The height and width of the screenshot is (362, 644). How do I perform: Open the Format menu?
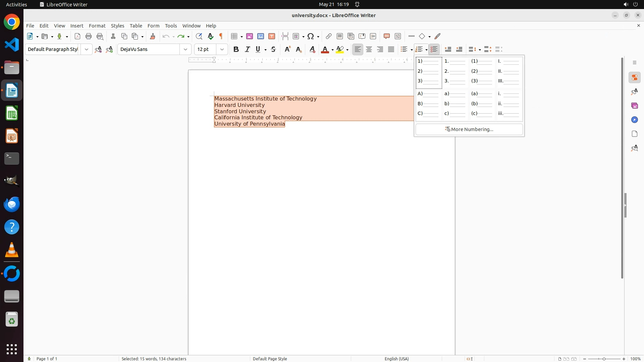point(97,25)
